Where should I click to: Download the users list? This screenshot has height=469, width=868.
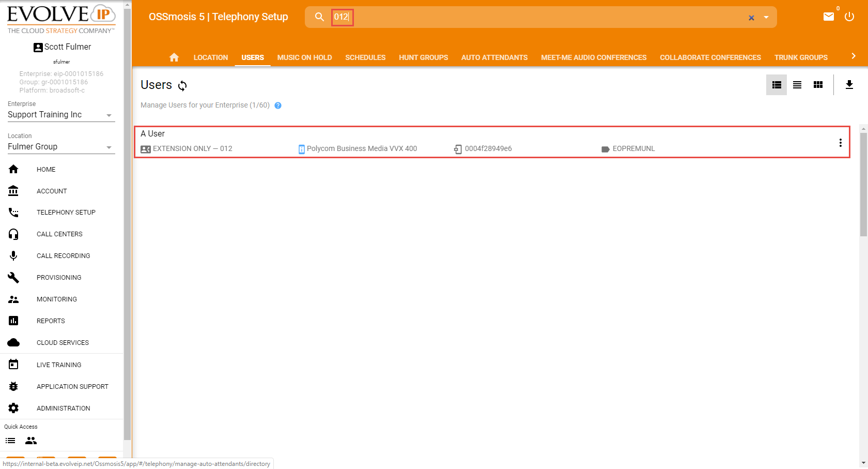coord(849,85)
